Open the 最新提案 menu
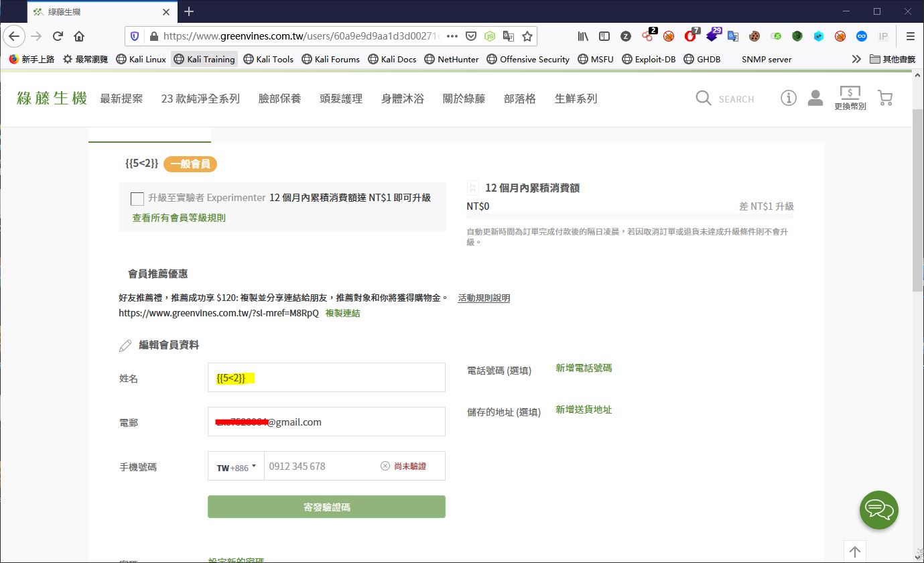 pos(121,99)
